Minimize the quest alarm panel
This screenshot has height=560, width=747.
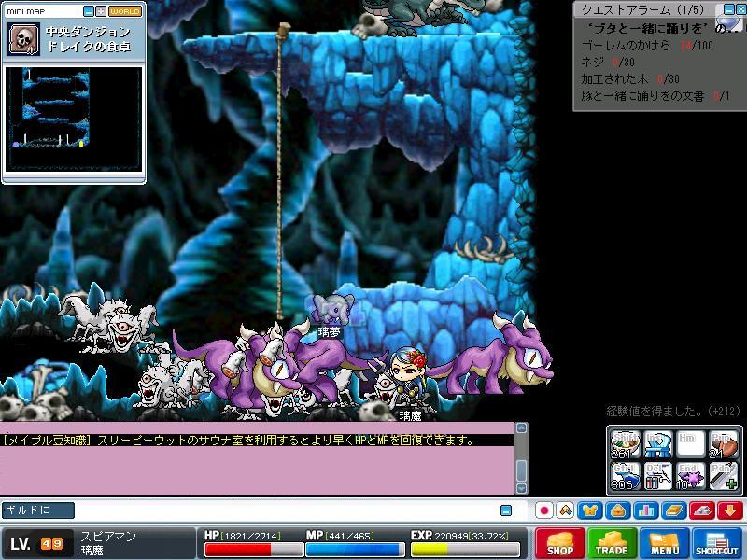coord(729,9)
